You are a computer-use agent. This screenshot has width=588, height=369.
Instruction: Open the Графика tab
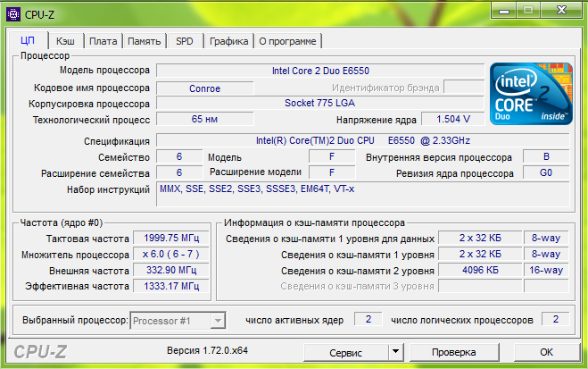click(228, 41)
